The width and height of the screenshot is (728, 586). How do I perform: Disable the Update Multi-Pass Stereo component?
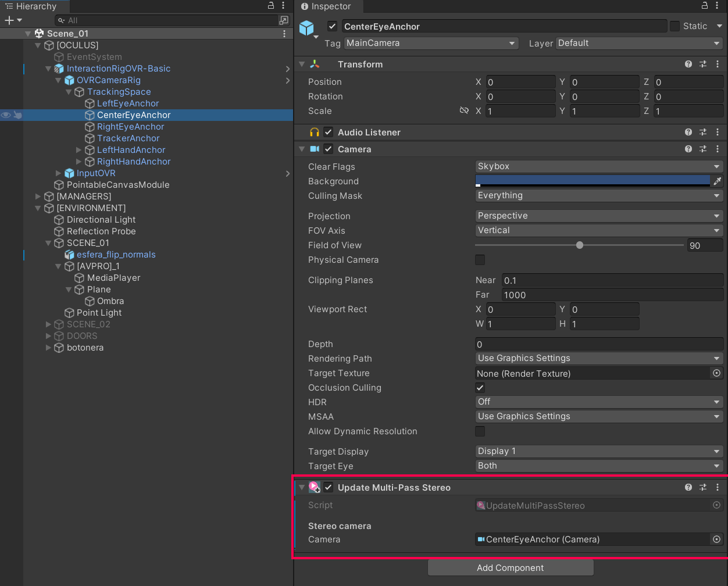coord(329,487)
